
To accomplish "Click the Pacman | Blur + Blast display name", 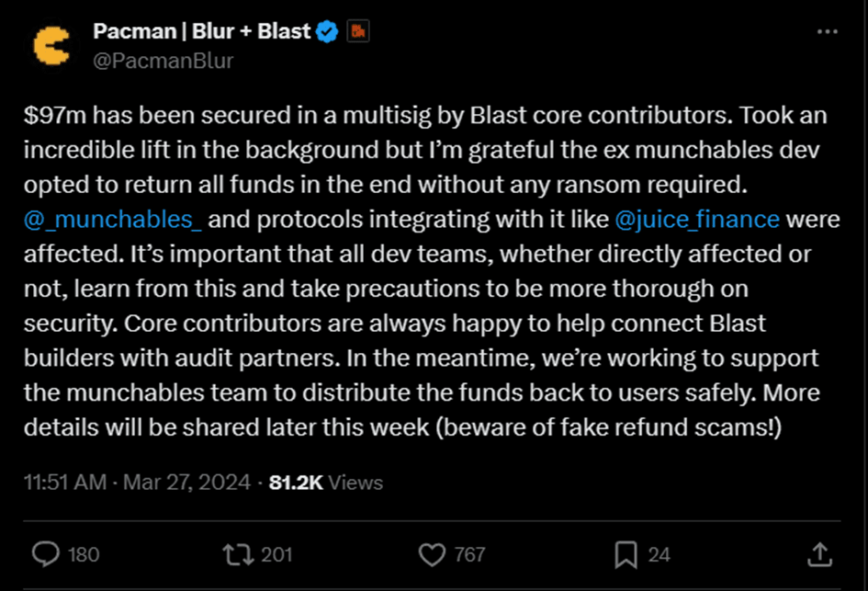I will point(201,32).
